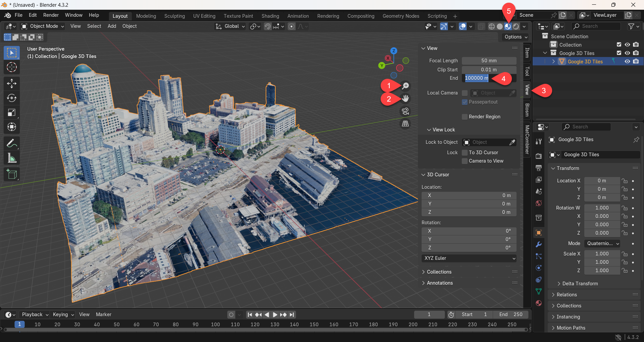This screenshot has height=342, width=644.
Task: Click the outliner Search field
Action: tap(596, 26)
